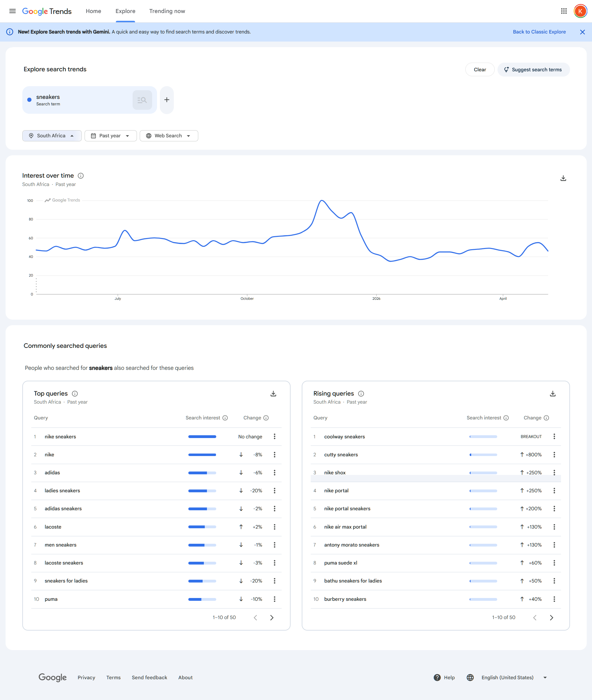Viewport: 592px width, 700px height.
Task: Open more options for nike shox row
Action: click(x=554, y=472)
